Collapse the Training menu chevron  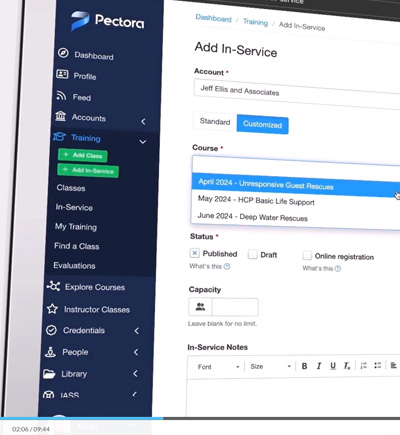tap(143, 142)
